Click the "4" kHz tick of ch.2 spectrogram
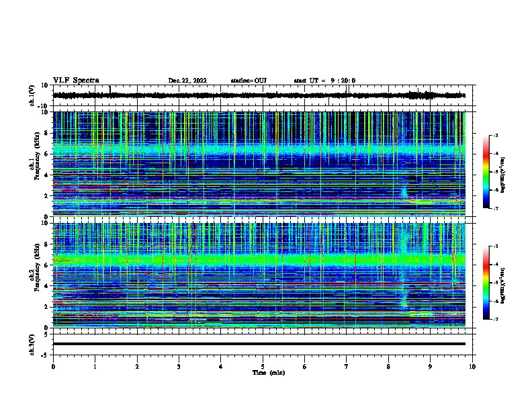 [x=47, y=286]
